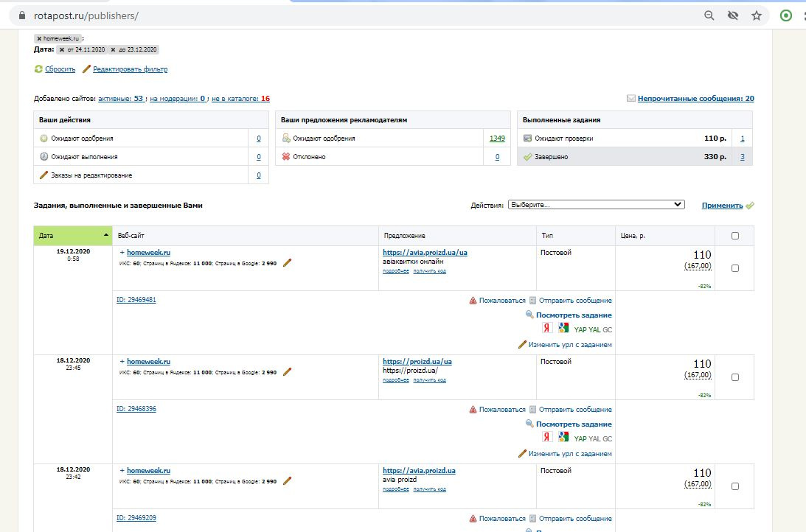The width and height of the screenshot is (806, 532).
Task: Click pencil edit icon in 18.12.2020 23:45 row
Action: [x=288, y=372]
